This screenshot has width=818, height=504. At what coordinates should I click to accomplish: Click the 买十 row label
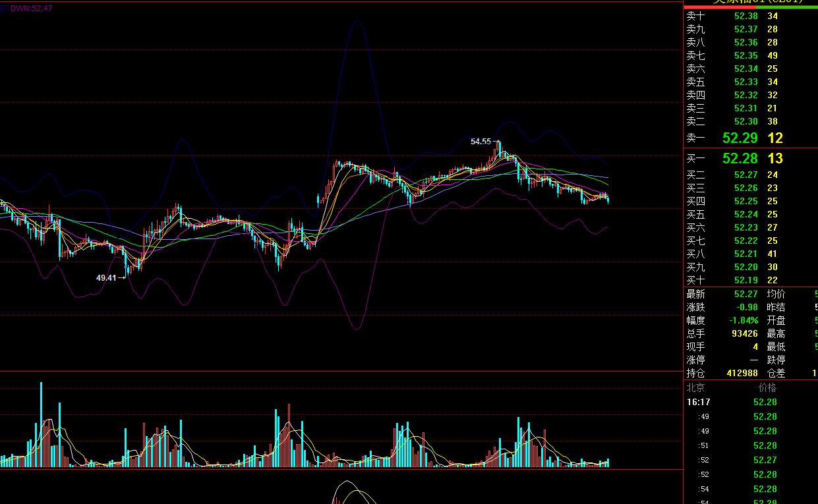695,280
